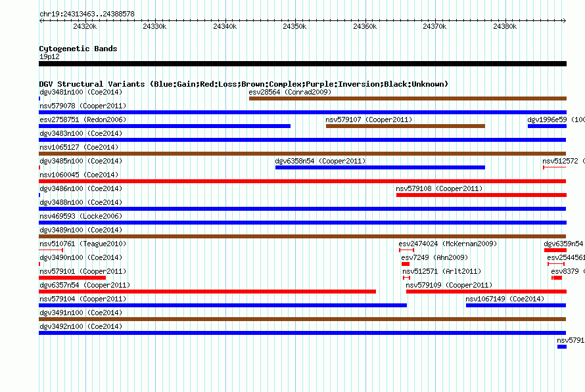Select the nsv579078 (Cooper2011) blue gain bar
This screenshot has height=392, width=585.
tap(302, 112)
